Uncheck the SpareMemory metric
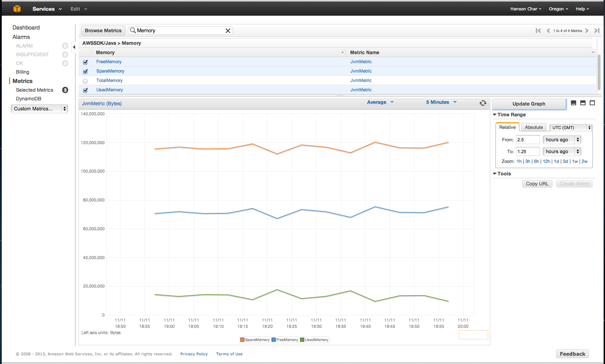The height and width of the screenshot is (364, 605). click(x=85, y=71)
